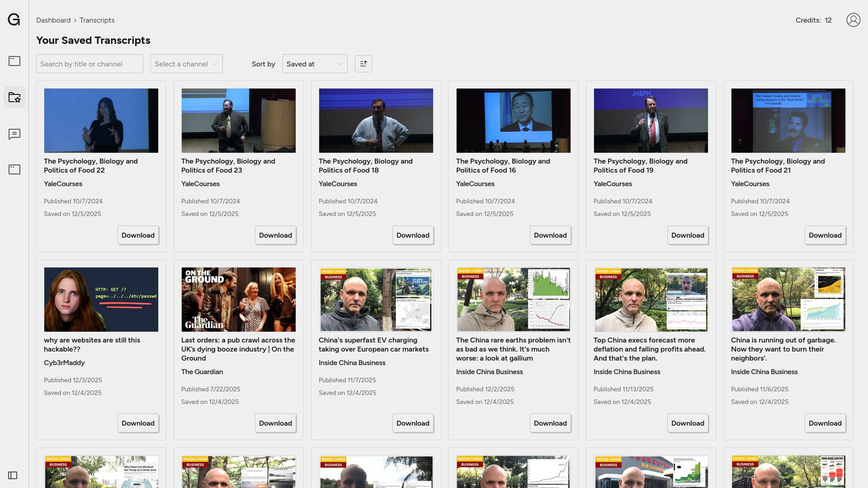Viewport: 868px width, 488px height.
Task: Open the user profile avatar icon
Action: pos(853,20)
